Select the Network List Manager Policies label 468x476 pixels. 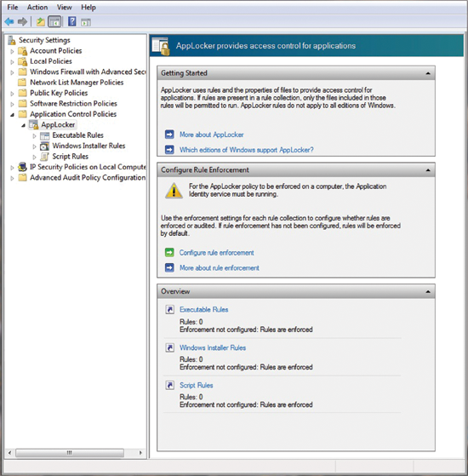[77, 83]
